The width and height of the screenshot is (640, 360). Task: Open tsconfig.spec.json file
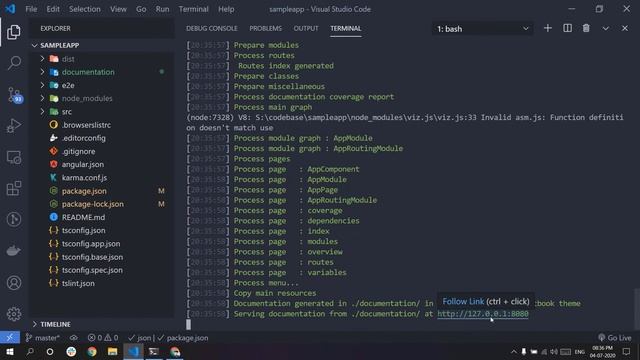pyautogui.click(x=92, y=270)
